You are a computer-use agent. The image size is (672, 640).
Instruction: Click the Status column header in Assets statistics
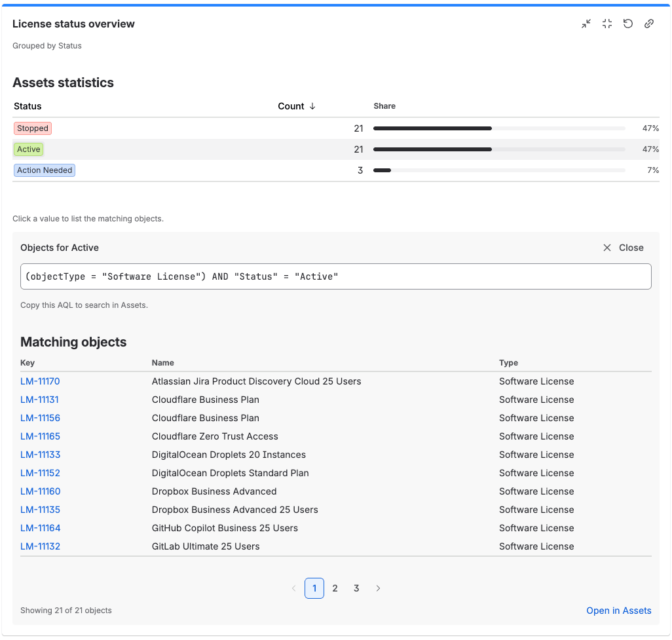click(28, 106)
